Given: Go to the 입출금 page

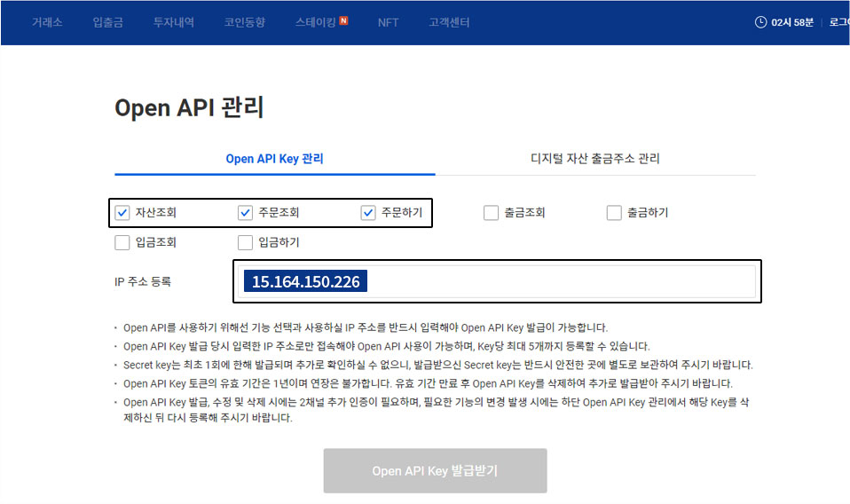Looking at the screenshot, I should point(106,22).
